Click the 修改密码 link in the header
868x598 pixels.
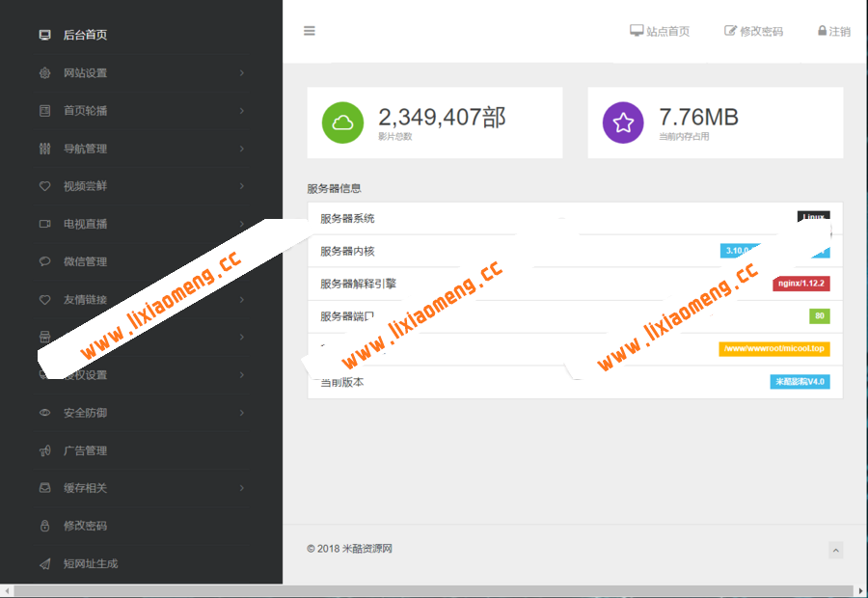755,30
